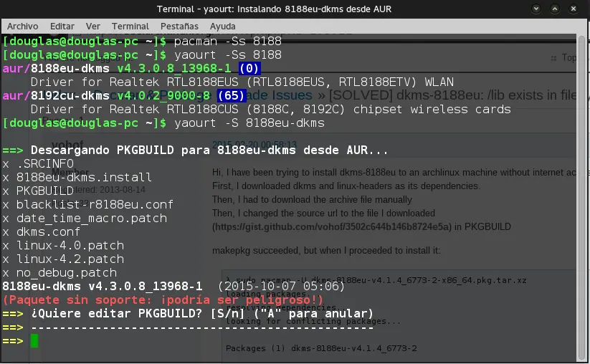
Task: Open the Terminal menu
Action: coord(130,27)
